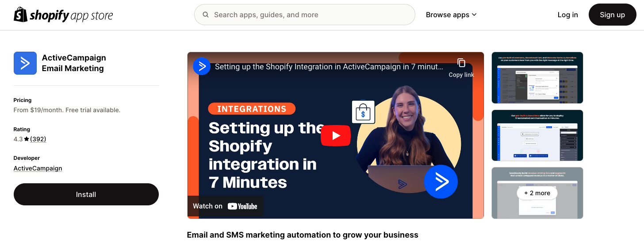This screenshot has width=644, height=246.
Task: Click the Email and SMS marketing heading
Action: pyautogui.click(x=303, y=235)
